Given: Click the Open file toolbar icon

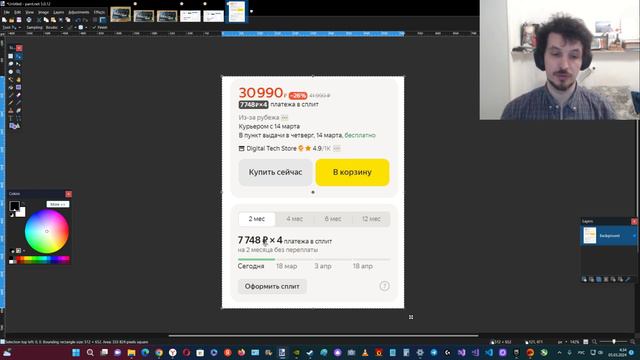Looking at the screenshot, I should [11, 20].
